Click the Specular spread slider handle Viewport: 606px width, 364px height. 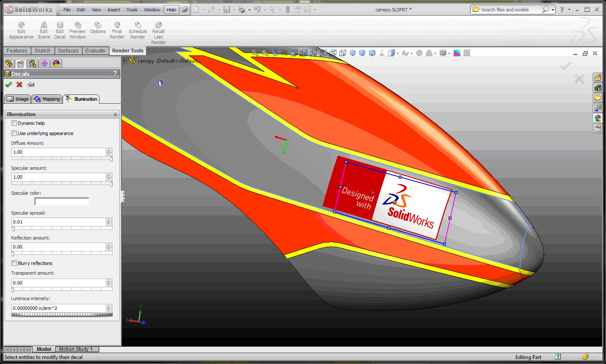14,229
